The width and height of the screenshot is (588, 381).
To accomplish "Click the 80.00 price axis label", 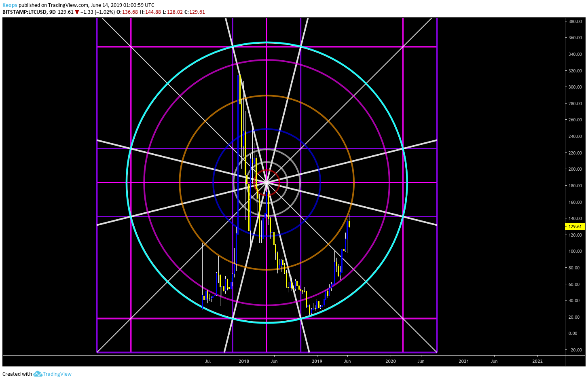I will point(574,268).
